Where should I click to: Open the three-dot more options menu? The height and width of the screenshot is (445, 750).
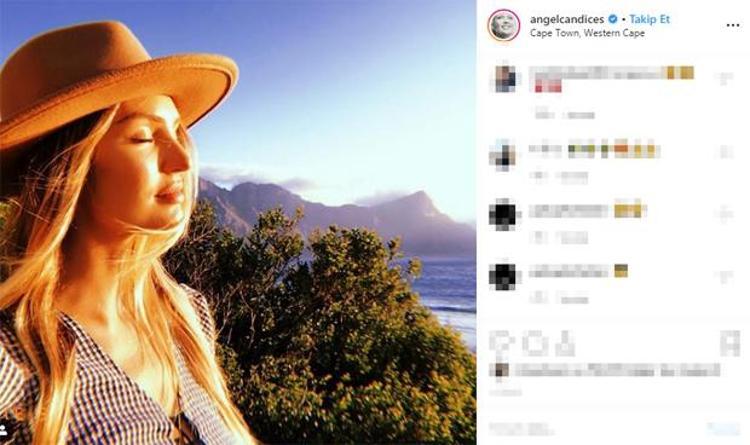point(733,25)
